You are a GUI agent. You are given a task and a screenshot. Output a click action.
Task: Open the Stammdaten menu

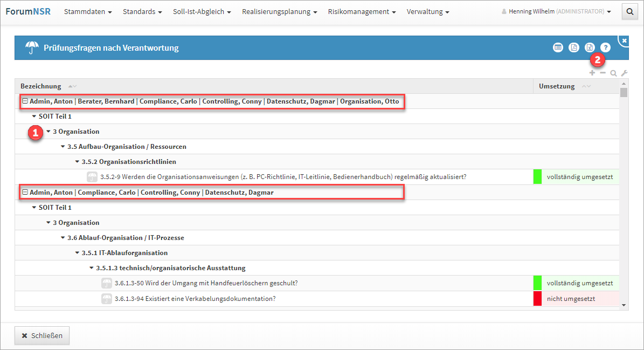pos(87,11)
